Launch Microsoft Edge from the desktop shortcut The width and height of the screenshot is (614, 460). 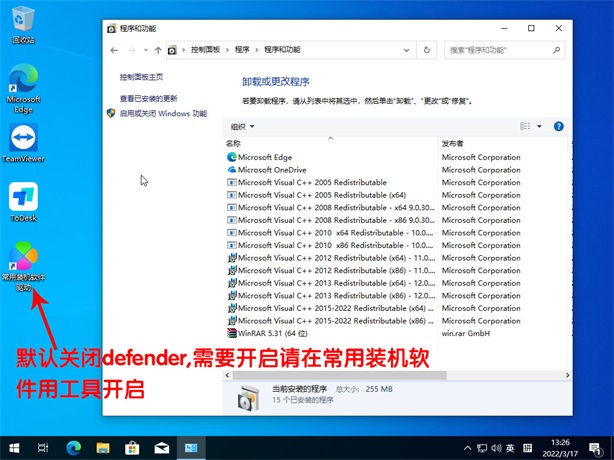pos(23,88)
